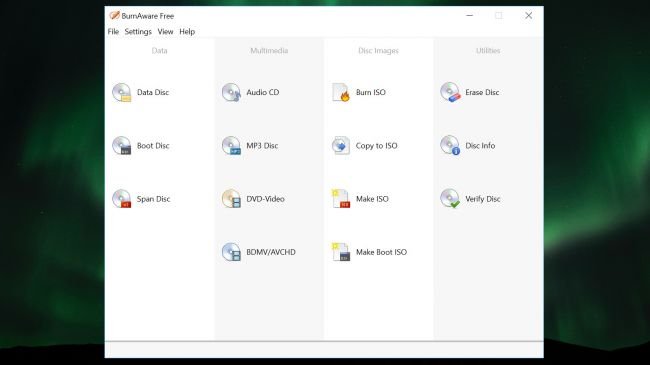650x365 pixels.
Task: Close the BurnAware Free window
Action: (x=529, y=15)
